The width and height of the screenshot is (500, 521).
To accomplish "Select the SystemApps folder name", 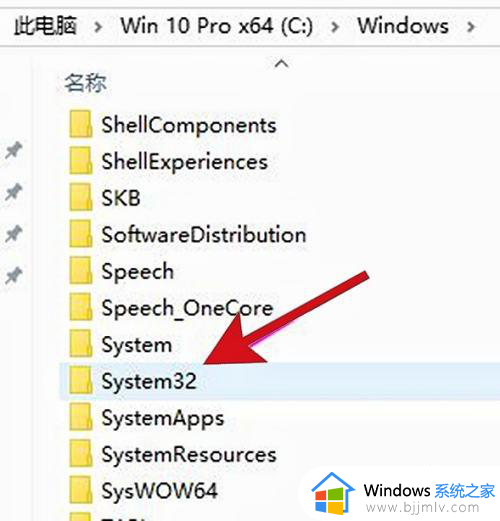I will (163, 419).
